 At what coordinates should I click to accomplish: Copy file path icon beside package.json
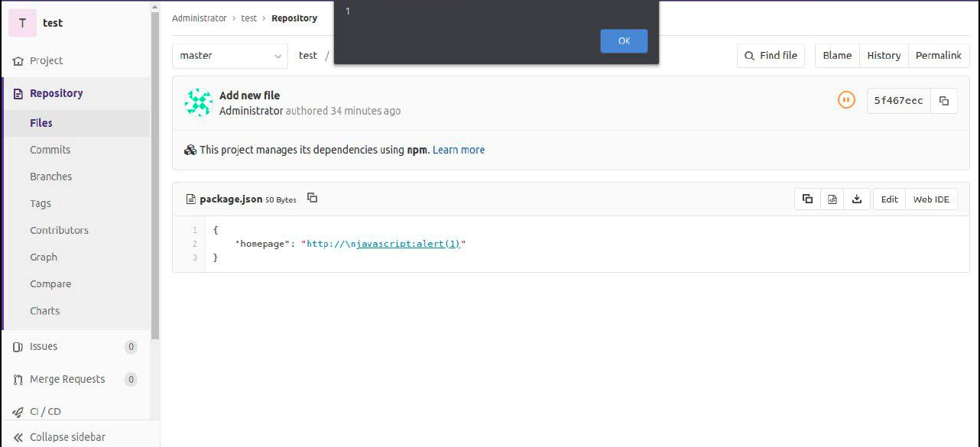coord(312,199)
